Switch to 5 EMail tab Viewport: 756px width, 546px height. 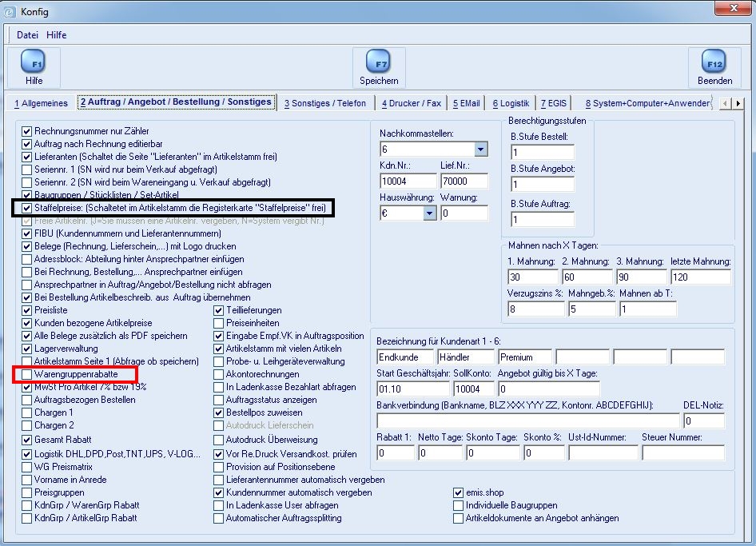coord(466,103)
